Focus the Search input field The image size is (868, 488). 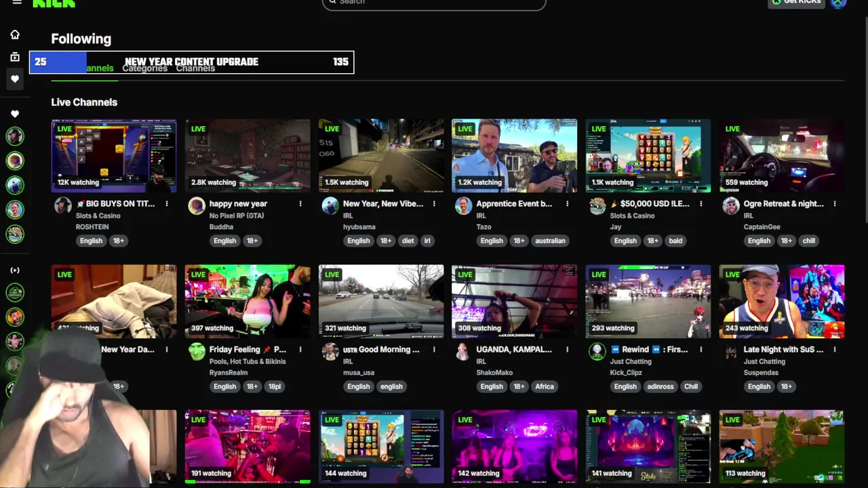(x=434, y=3)
